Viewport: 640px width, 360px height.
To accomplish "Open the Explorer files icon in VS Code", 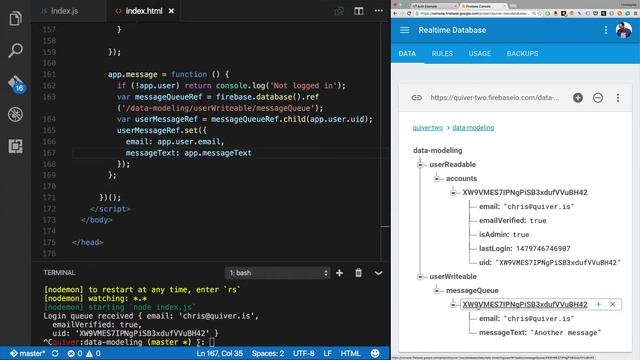I will (15, 18).
